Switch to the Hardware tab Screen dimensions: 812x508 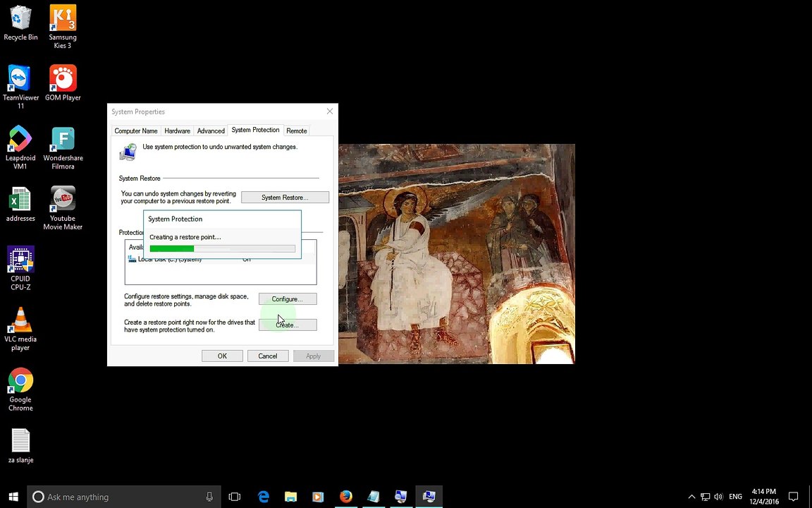point(177,131)
